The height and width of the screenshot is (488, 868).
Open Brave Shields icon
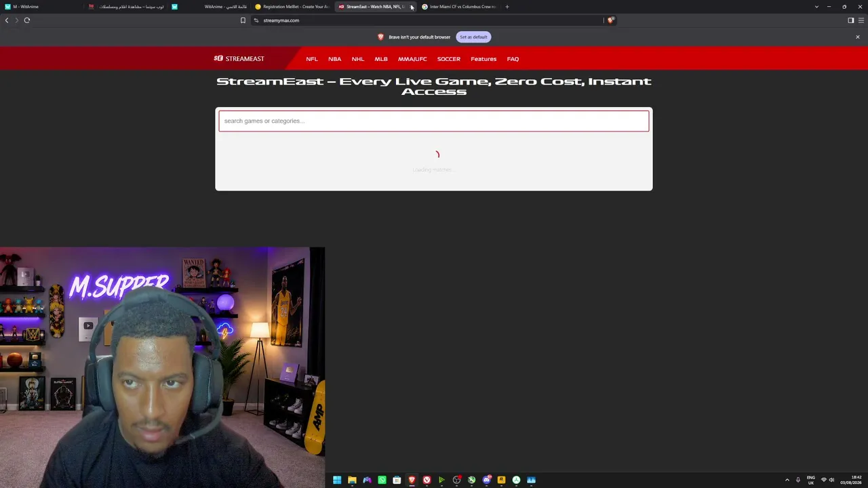(x=610, y=20)
